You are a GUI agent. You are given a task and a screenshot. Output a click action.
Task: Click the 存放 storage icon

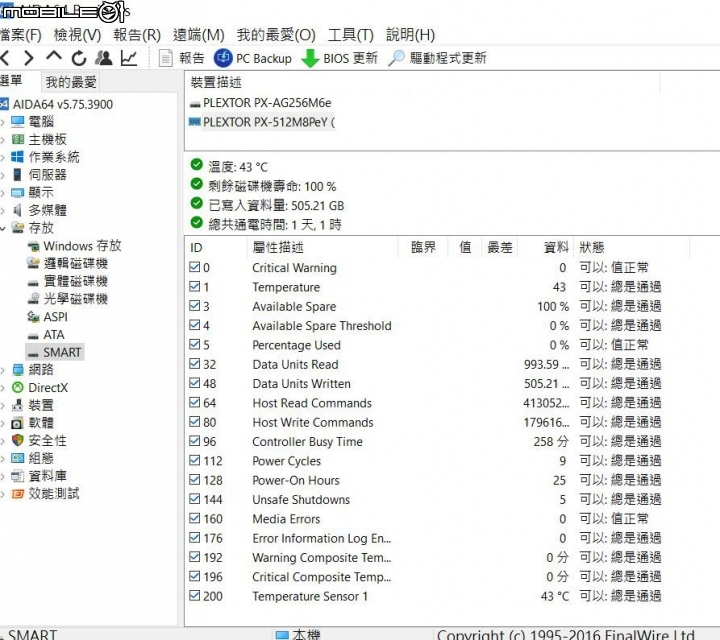(x=17, y=227)
